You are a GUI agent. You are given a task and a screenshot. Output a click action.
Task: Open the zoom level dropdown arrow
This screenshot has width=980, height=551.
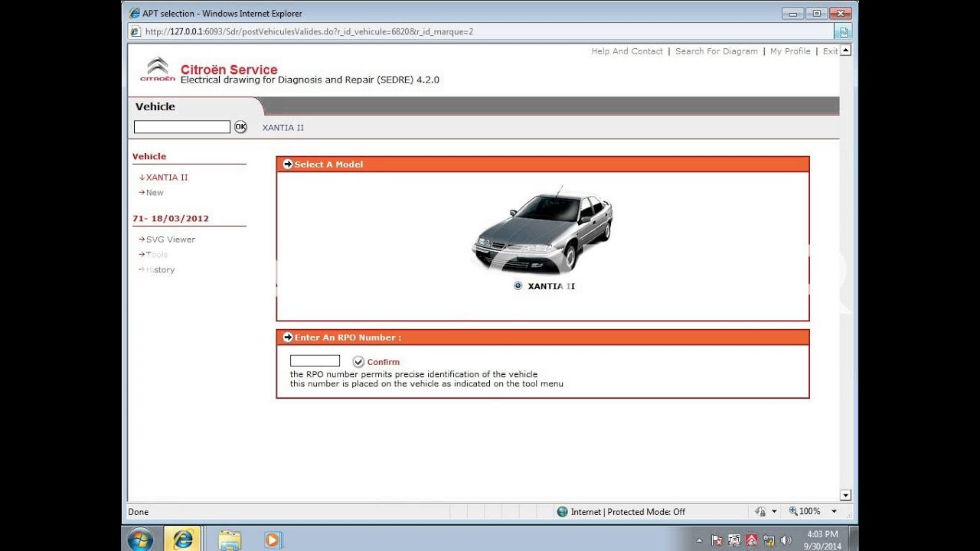(x=834, y=511)
